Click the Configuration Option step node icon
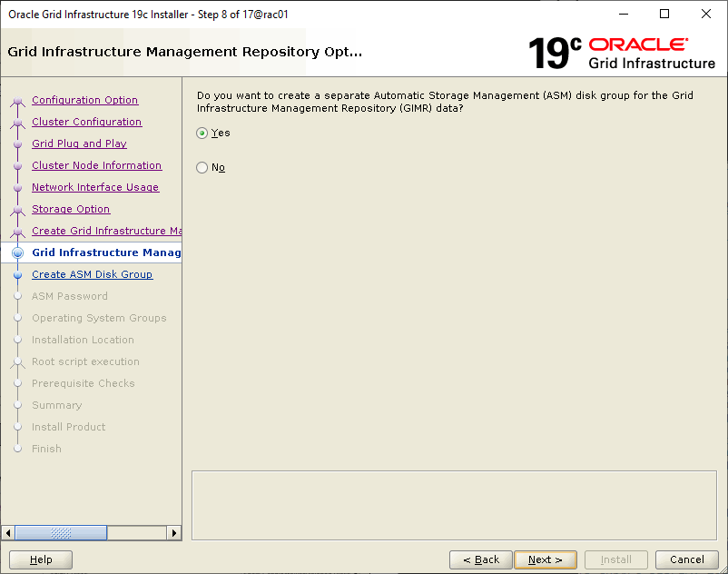728x574 pixels. click(x=17, y=101)
